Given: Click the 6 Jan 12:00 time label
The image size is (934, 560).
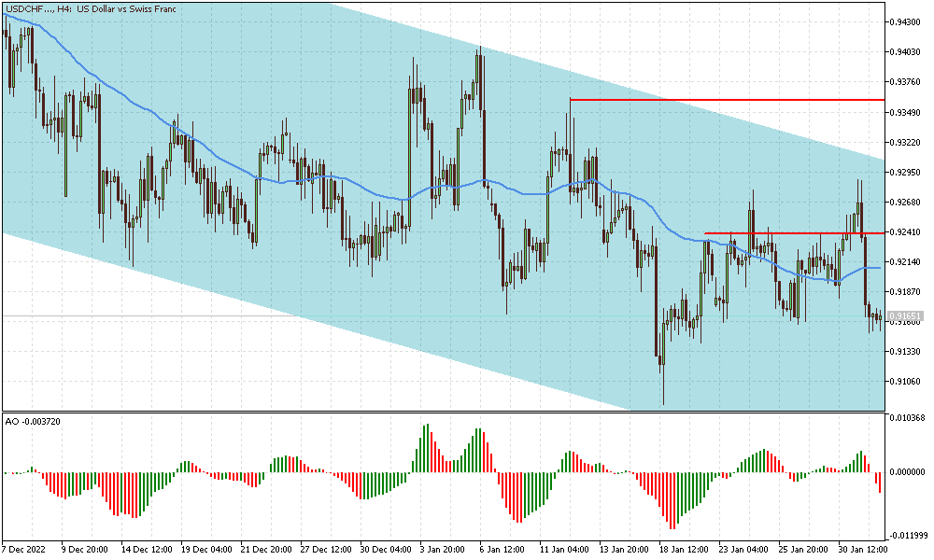Looking at the screenshot, I should coord(502,550).
